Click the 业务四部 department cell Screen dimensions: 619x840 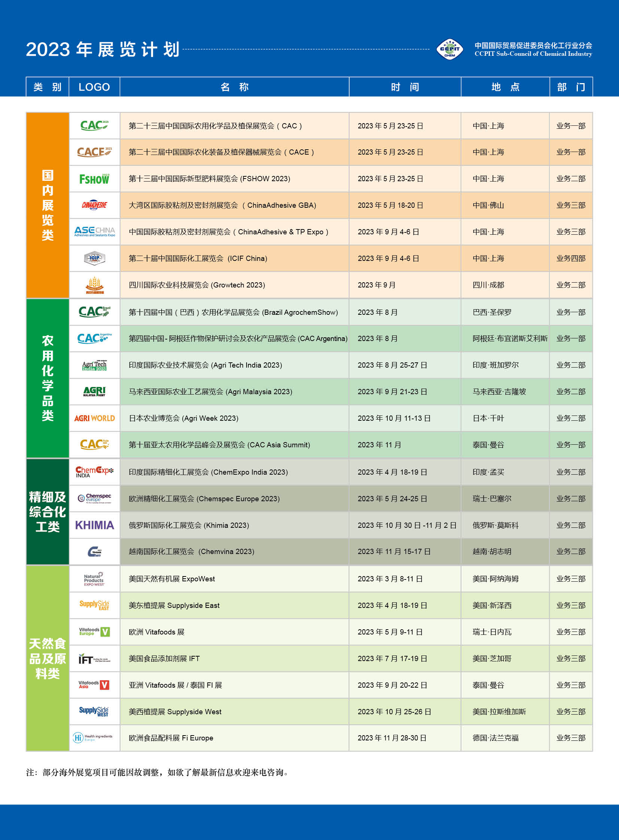571,258
